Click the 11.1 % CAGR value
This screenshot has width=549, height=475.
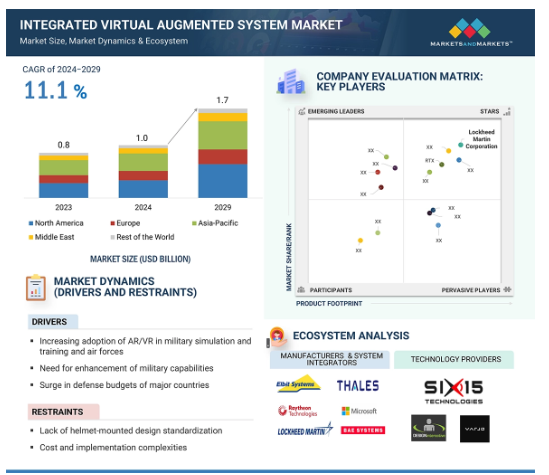tap(55, 90)
